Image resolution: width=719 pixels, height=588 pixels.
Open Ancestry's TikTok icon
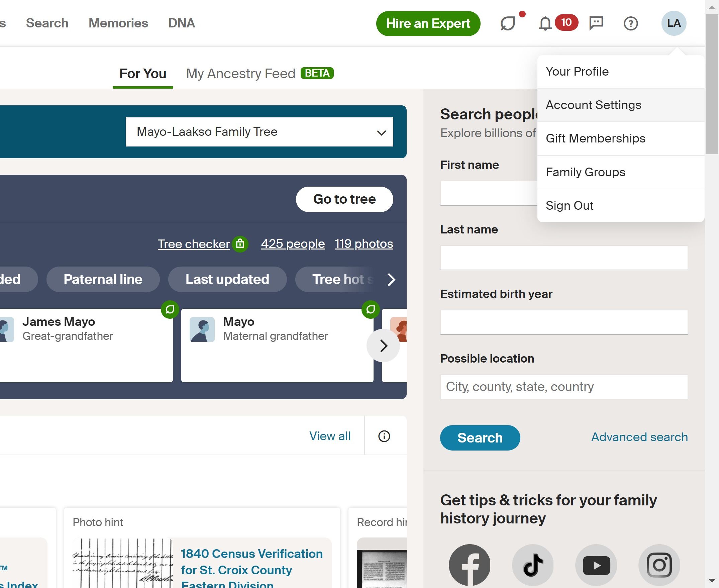click(532, 564)
